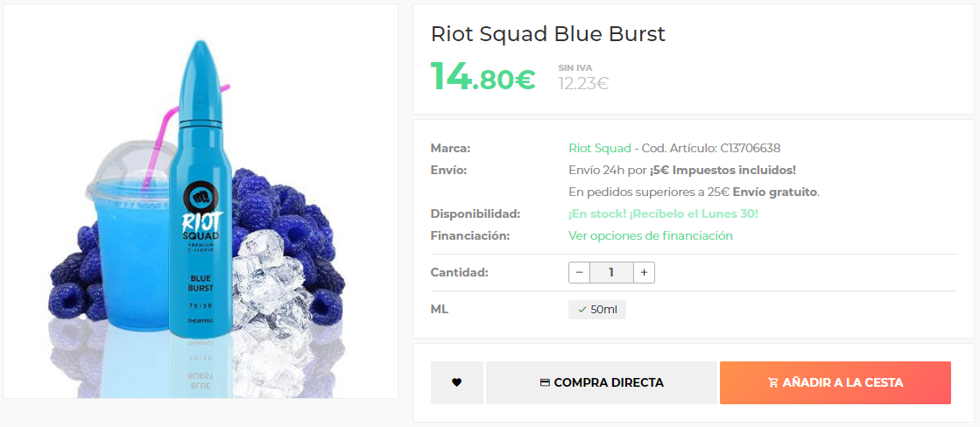Click the COMPRA DIRECTA button label
The width and height of the screenshot is (980, 427).
tap(609, 382)
